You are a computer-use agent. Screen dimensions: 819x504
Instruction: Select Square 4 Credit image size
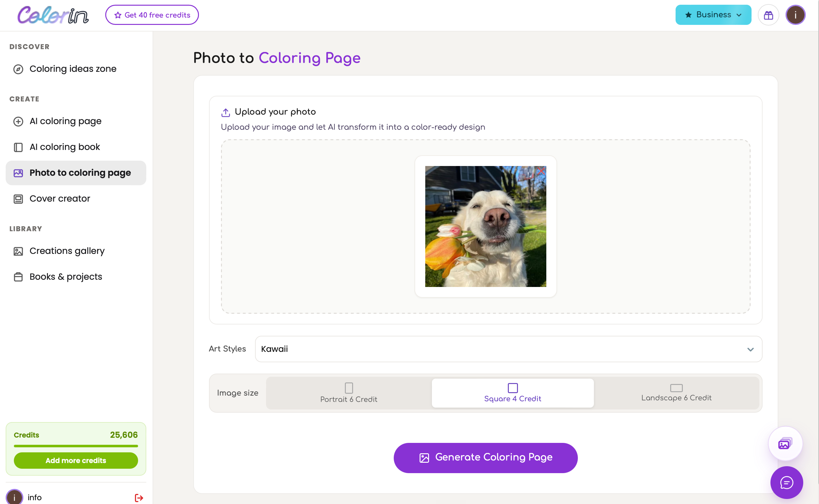512,393
